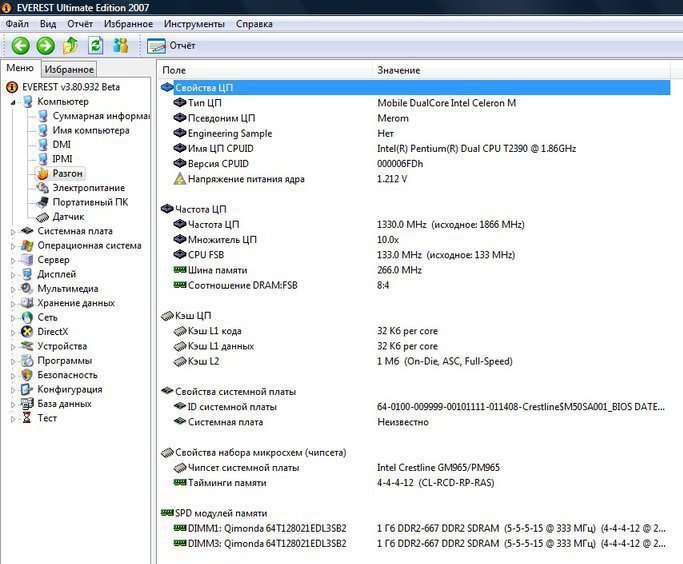Click the up-level folder arrow icon

(x=71, y=45)
